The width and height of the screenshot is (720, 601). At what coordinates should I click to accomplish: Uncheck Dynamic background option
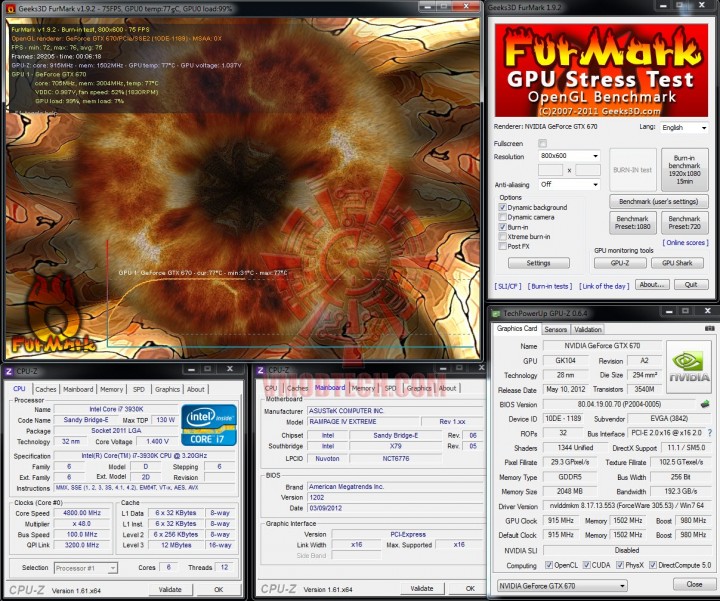coord(502,207)
